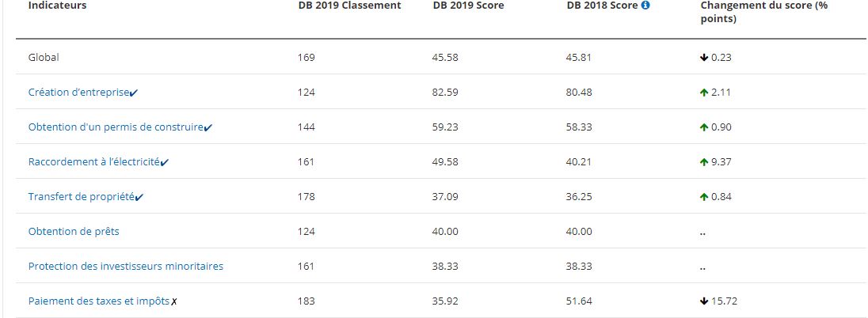Click the Changement du score column header

tap(763, 11)
